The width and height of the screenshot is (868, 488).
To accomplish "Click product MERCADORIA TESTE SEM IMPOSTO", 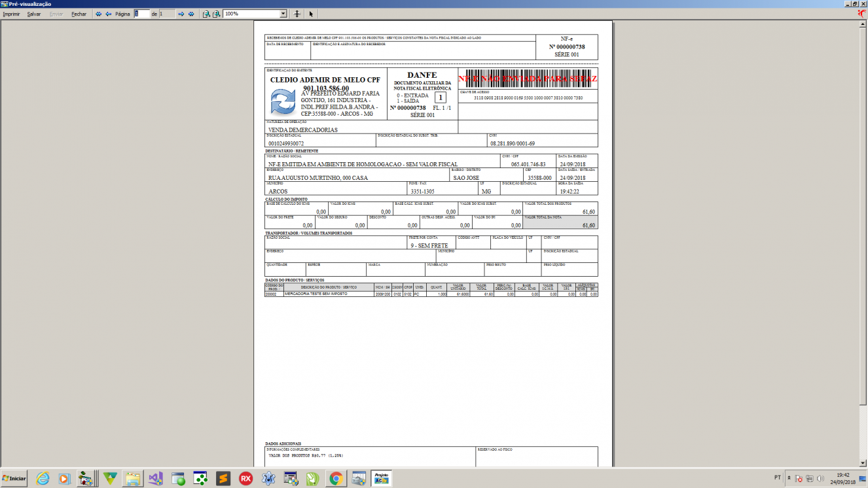I will pyautogui.click(x=317, y=294).
